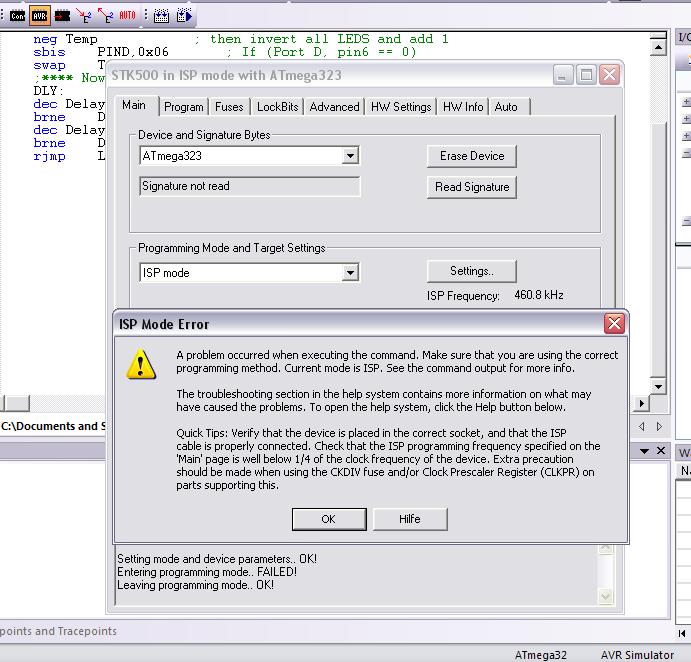Click the 'rjmp' instruction in the editor
Image resolution: width=691 pixels, height=662 pixels.
[49, 156]
